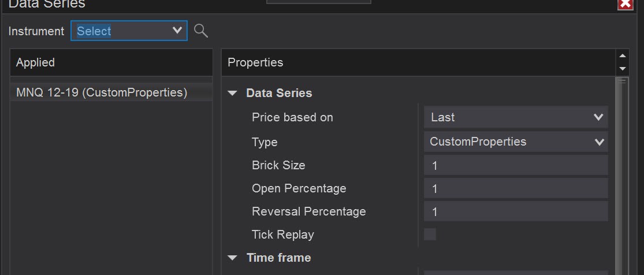Select MNQ 12-19 in Applied list
The height and width of the screenshot is (275, 644).
point(102,92)
